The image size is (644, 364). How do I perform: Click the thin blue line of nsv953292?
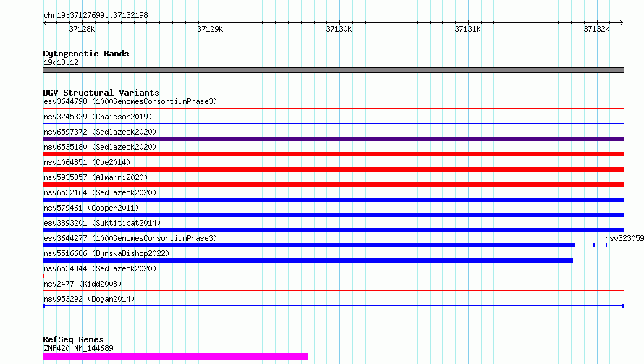333,306
